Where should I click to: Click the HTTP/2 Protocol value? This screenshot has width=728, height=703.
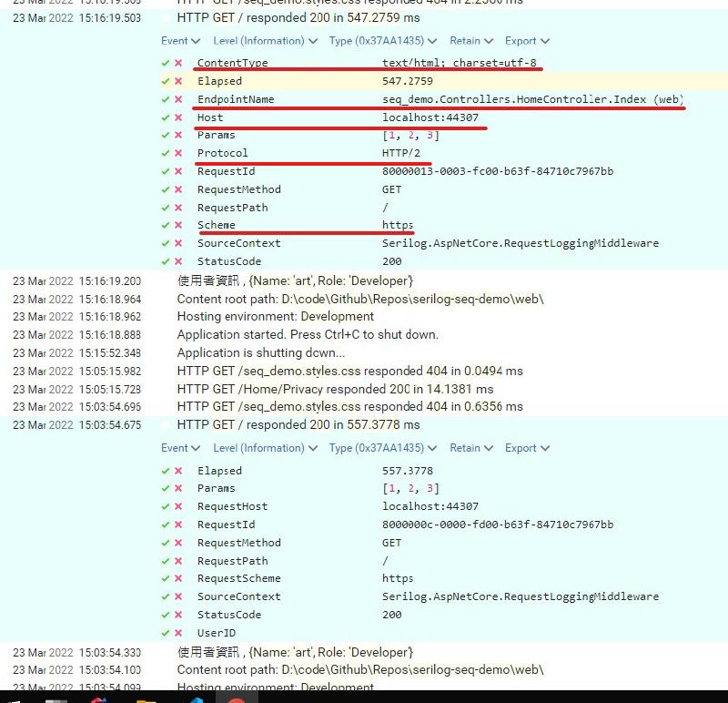[401, 153]
